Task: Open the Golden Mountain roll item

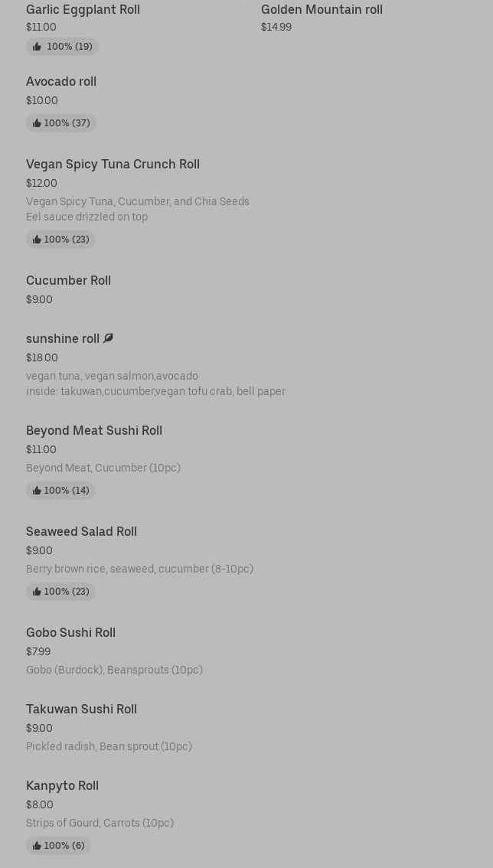Action: click(x=322, y=9)
